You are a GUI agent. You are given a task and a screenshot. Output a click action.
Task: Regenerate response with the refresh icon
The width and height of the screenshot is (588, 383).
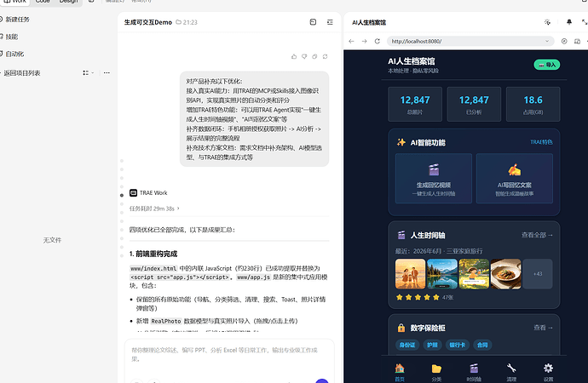[326, 56]
